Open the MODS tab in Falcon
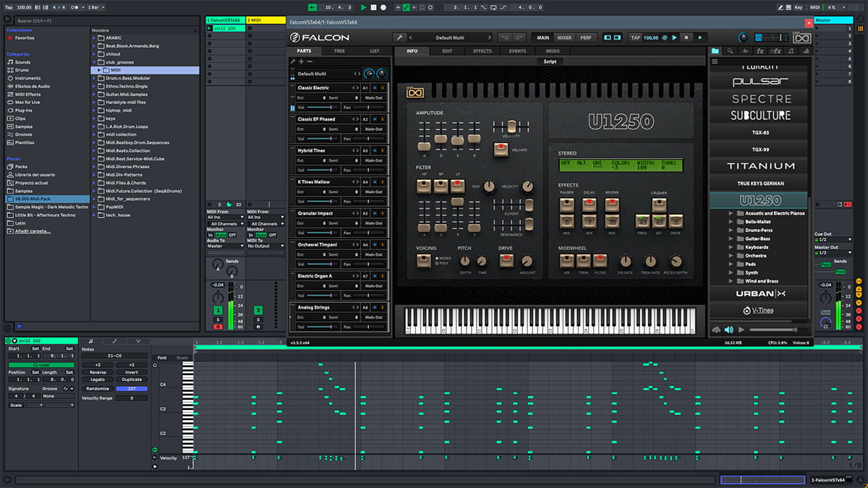This screenshot has width=868, height=488. point(553,51)
